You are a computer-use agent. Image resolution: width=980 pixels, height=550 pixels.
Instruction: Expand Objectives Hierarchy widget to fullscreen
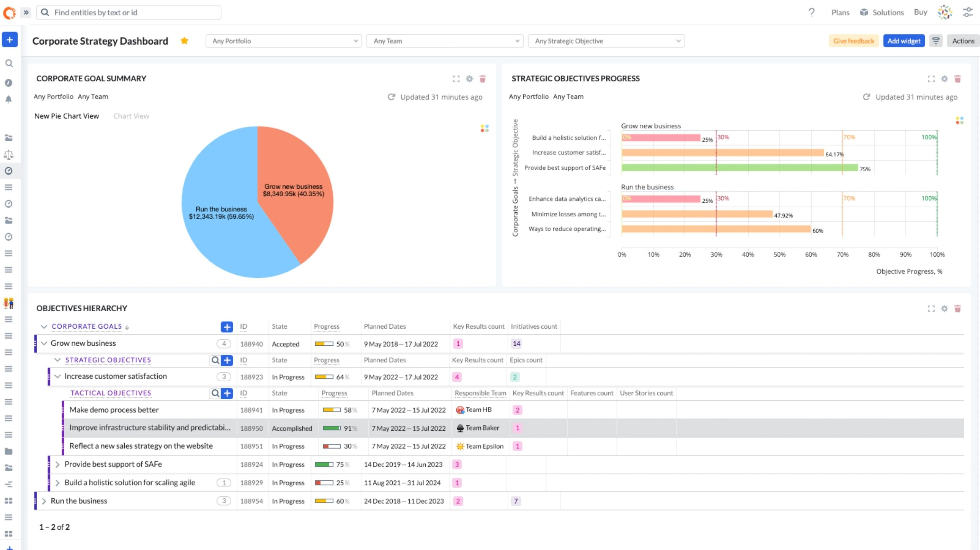pos(931,308)
